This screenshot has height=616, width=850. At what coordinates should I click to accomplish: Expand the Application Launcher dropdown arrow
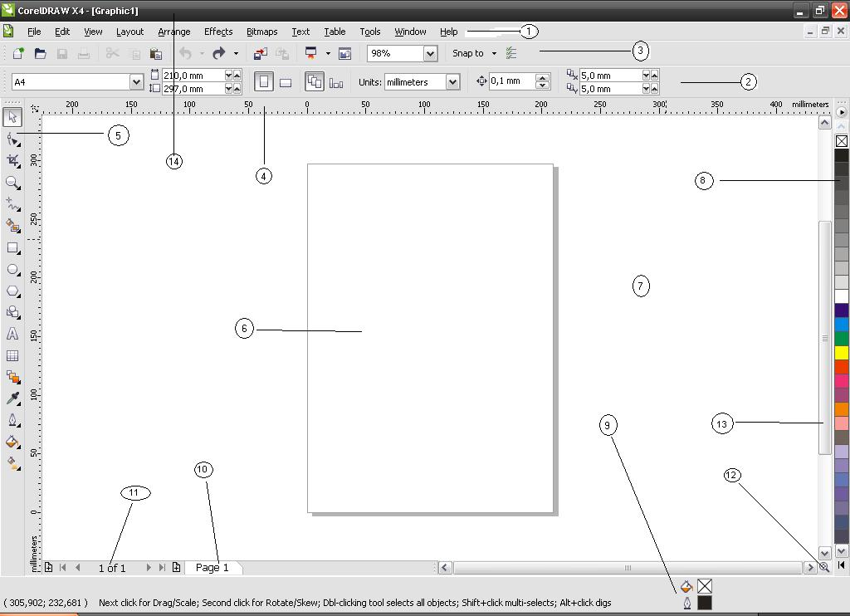tap(328, 53)
